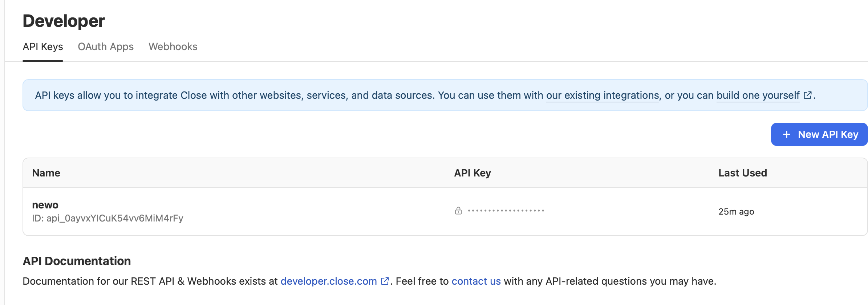Screen dimensions: 868x305
Task: Click the plus icon on New API Key
Action: (x=787, y=135)
